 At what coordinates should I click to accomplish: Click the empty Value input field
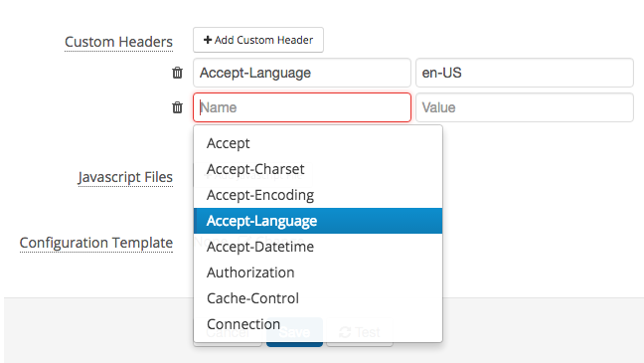525,107
